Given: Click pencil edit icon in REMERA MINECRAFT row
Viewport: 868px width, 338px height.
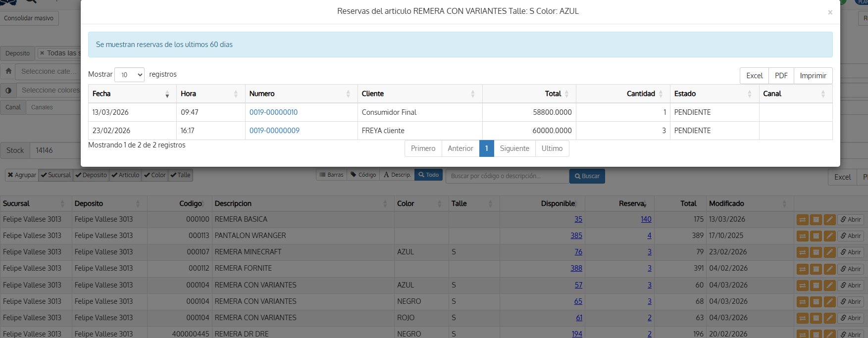Looking at the screenshot, I should point(830,252).
